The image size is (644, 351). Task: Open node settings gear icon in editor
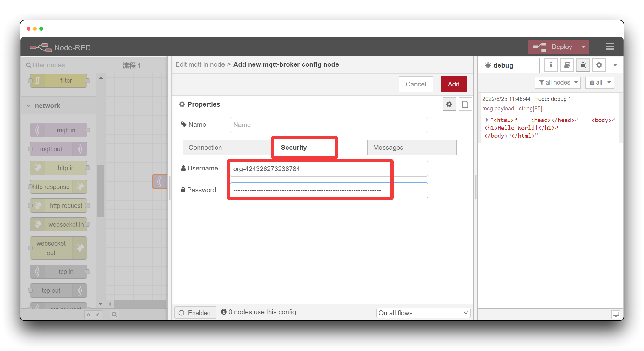[449, 104]
